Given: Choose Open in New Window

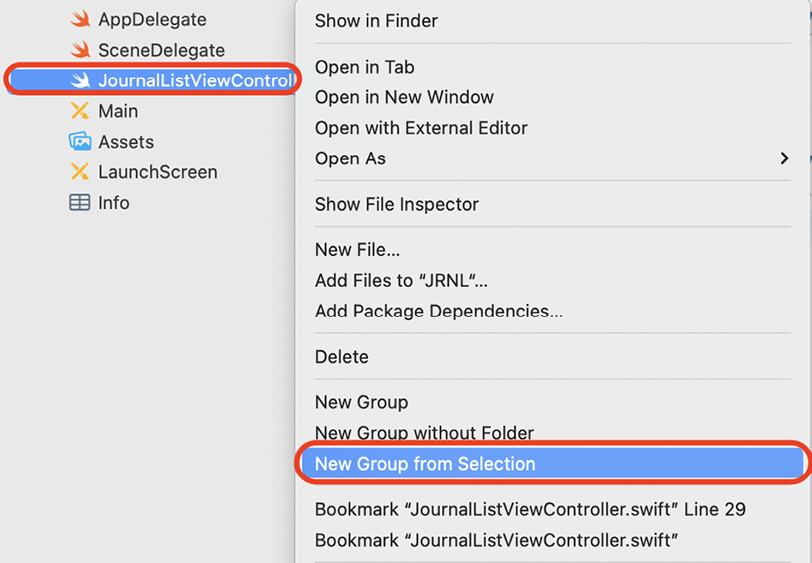Looking at the screenshot, I should pyautogui.click(x=404, y=97).
